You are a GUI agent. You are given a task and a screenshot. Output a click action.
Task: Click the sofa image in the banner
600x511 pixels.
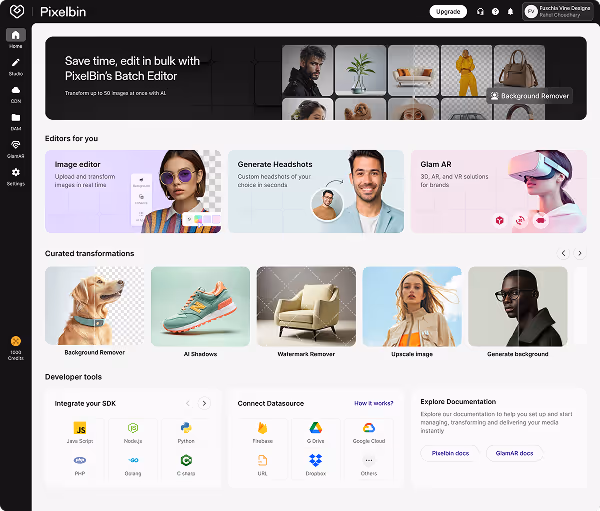coord(413,70)
